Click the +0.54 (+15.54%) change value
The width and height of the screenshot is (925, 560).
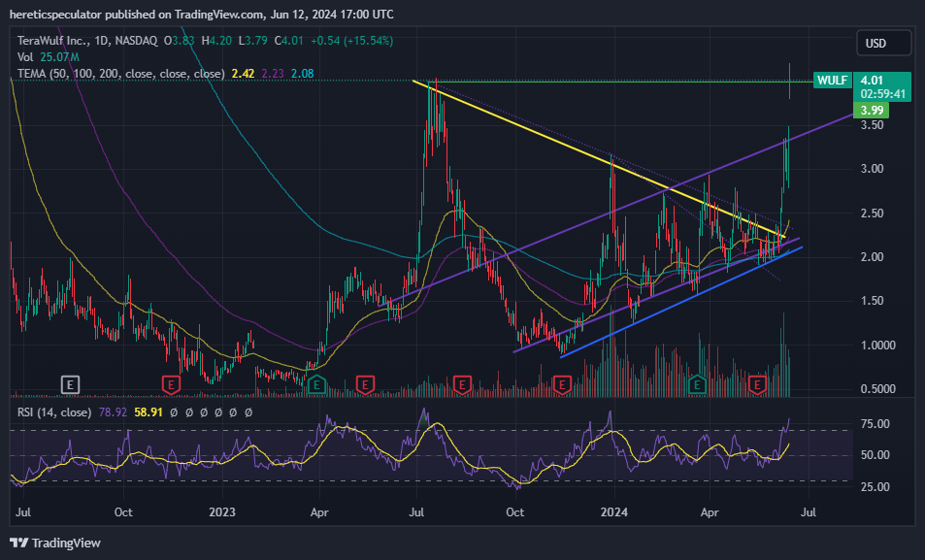click(x=352, y=41)
